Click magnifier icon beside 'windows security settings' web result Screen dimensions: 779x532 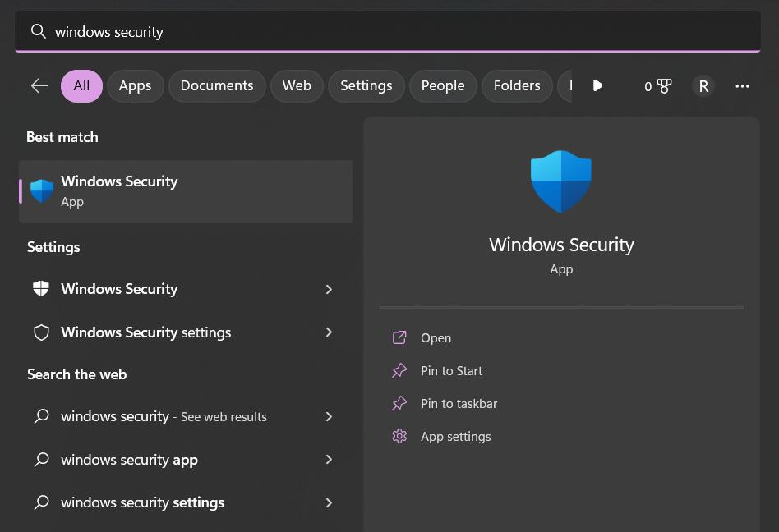point(42,502)
